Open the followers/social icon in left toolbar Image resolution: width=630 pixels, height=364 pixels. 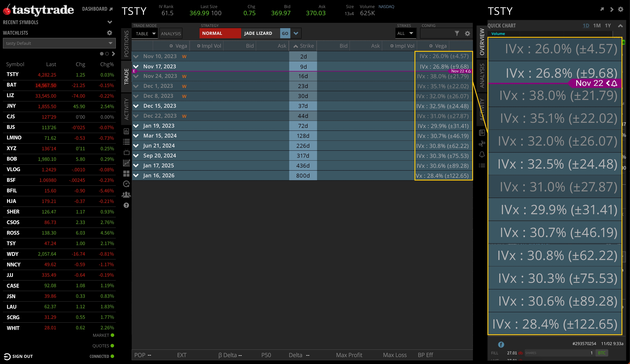pos(126,194)
